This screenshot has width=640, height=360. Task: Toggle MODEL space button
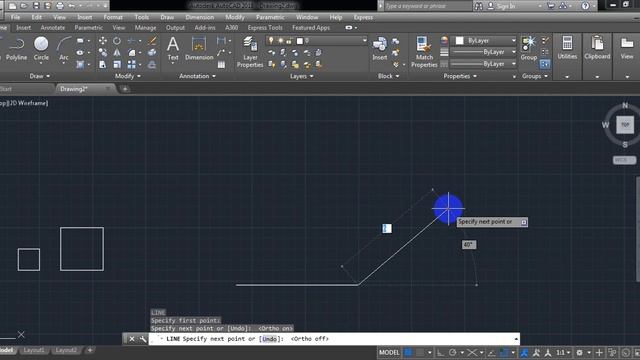pyautogui.click(x=389, y=352)
